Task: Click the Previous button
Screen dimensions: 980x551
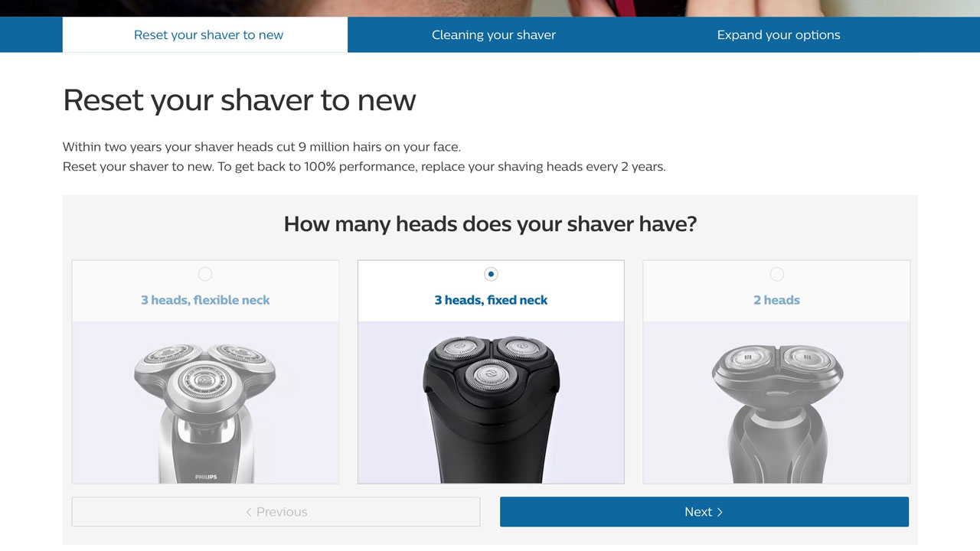Action: (276, 512)
